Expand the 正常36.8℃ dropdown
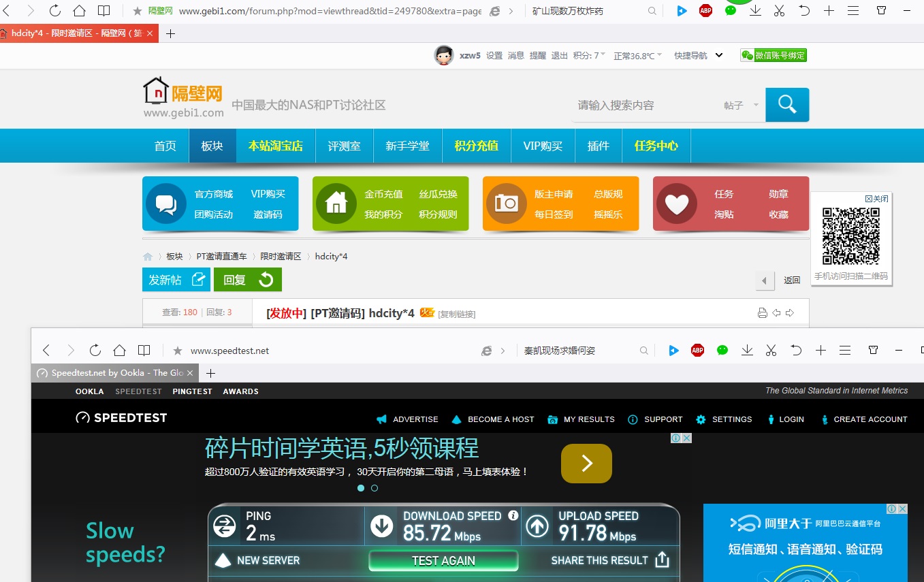Image resolution: width=924 pixels, height=582 pixels. (x=637, y=56)
